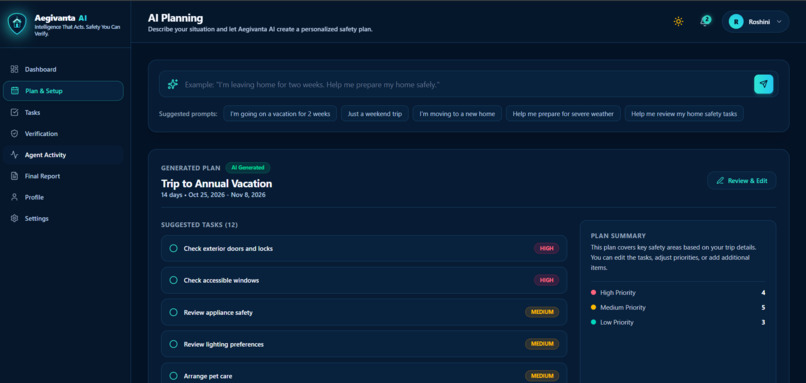806x383 pixels.
Task: Click the 'SUGGESTED TASKS (12)' heading
Action: (199, 225)
